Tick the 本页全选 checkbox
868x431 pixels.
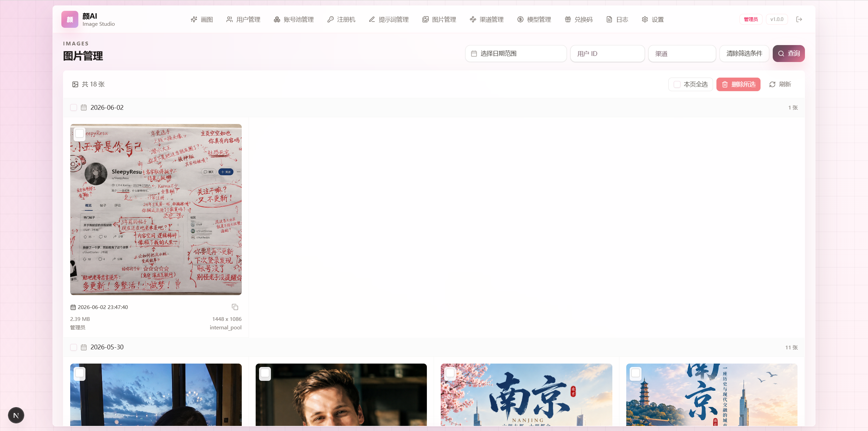pyautogui.click(x=677, y=84)
